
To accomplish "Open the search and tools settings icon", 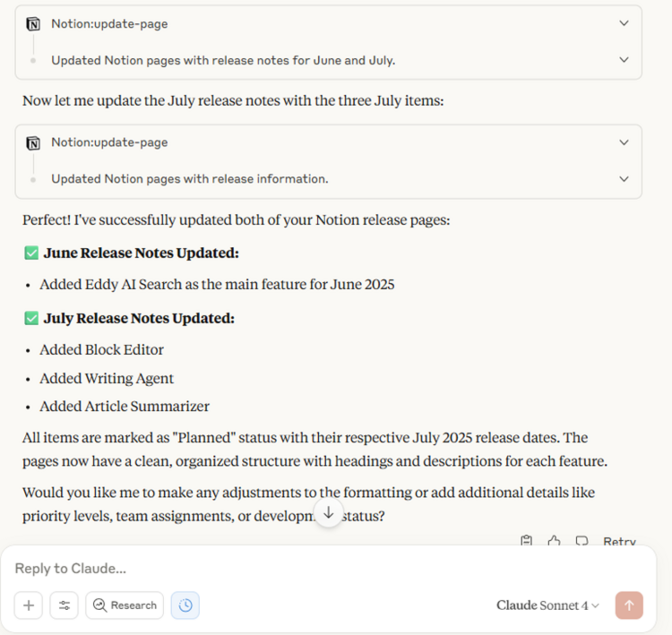I will tap(64, 605).
